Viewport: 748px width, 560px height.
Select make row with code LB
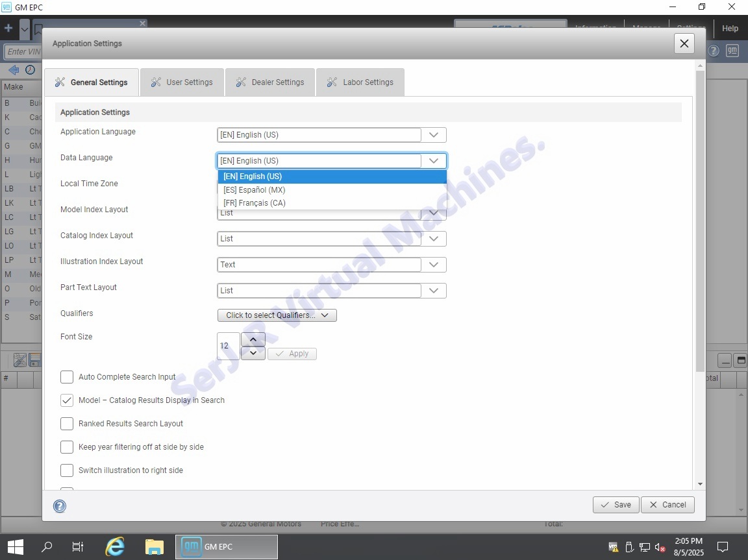pyautogui.click(x=21, y=189)
